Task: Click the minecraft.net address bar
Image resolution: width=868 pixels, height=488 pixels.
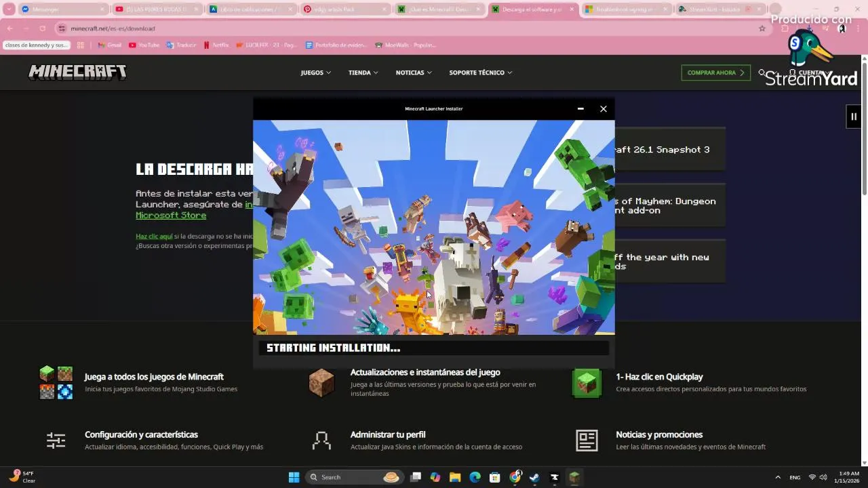Action: pos(407,28)
